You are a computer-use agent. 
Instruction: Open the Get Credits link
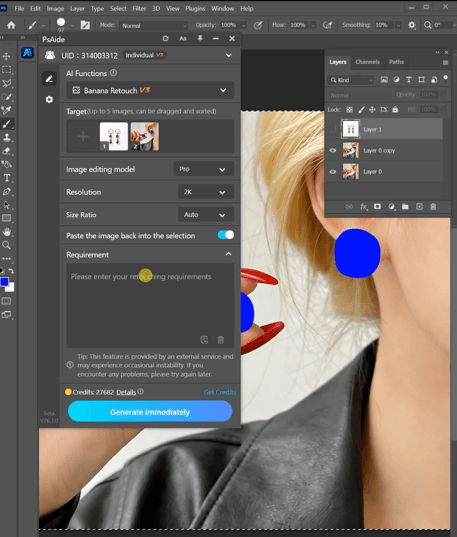coord(220,392)
